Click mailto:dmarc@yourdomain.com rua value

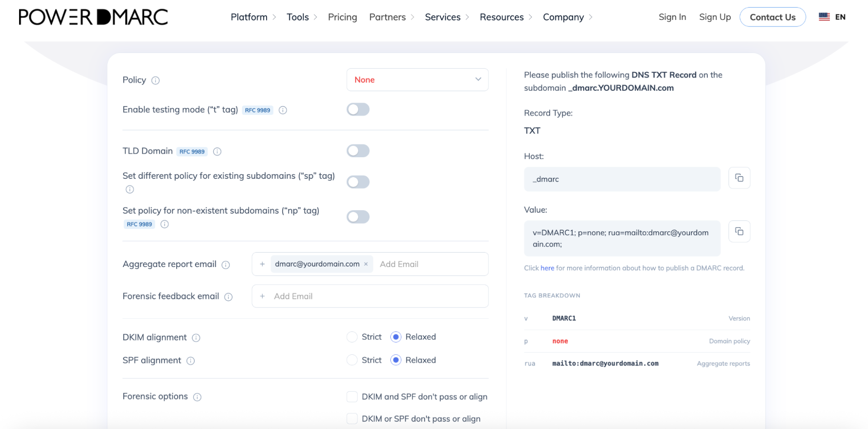coord(605,363)
